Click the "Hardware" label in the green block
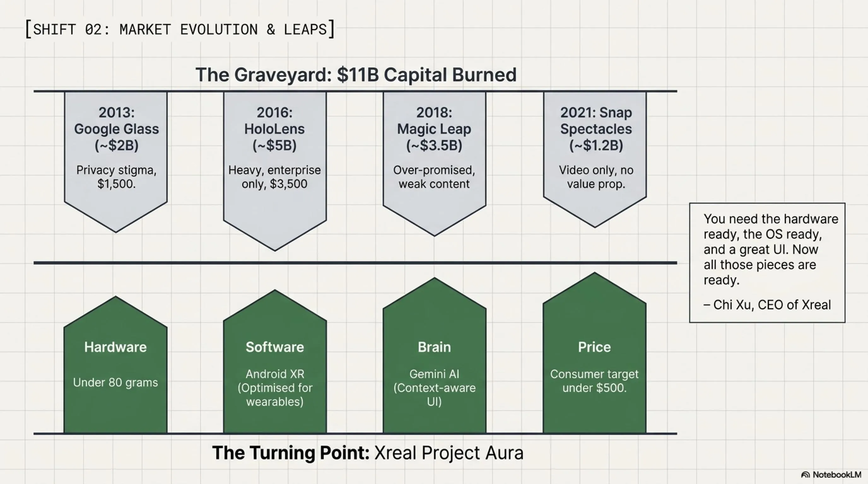This screenshot has height=484, width=868. click(115, 347)
